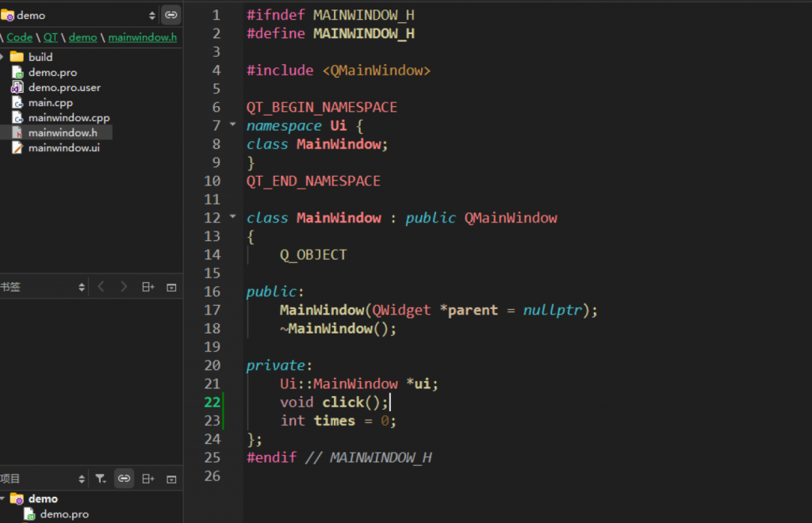Click QMainWindow base class name on line 12
This screenshot has height=523, width=812.
point(511,218)
